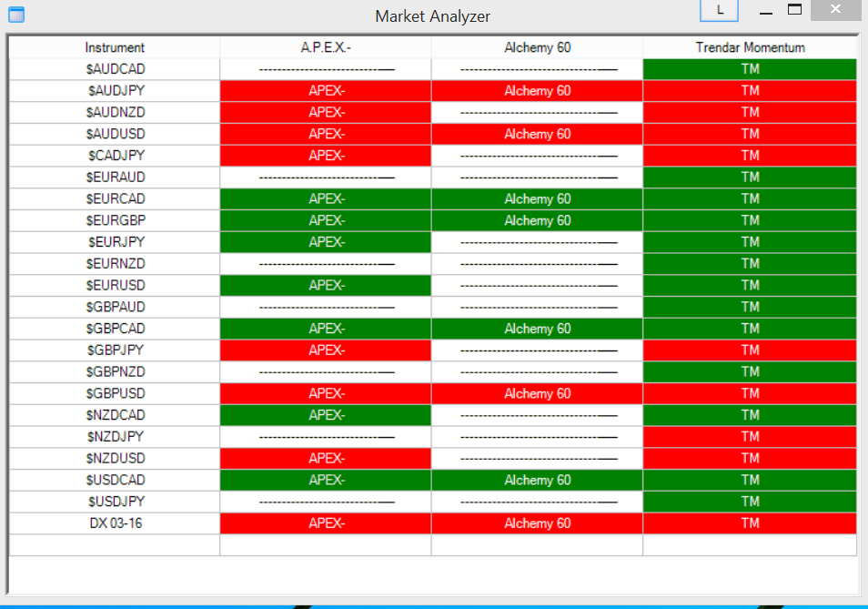Screen dimensions: 868x609
Task: Click green Alchemy 60 cell for $EURCAD
Action: click(x=537, y=199)
